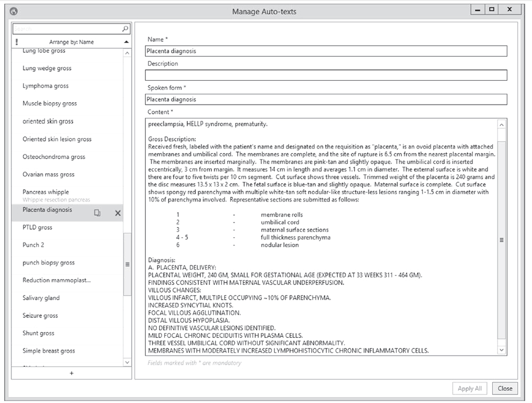Select the Lymphoma gross auto-text
This screenshot has height=403, width=532.
click(x=46, y=86)
